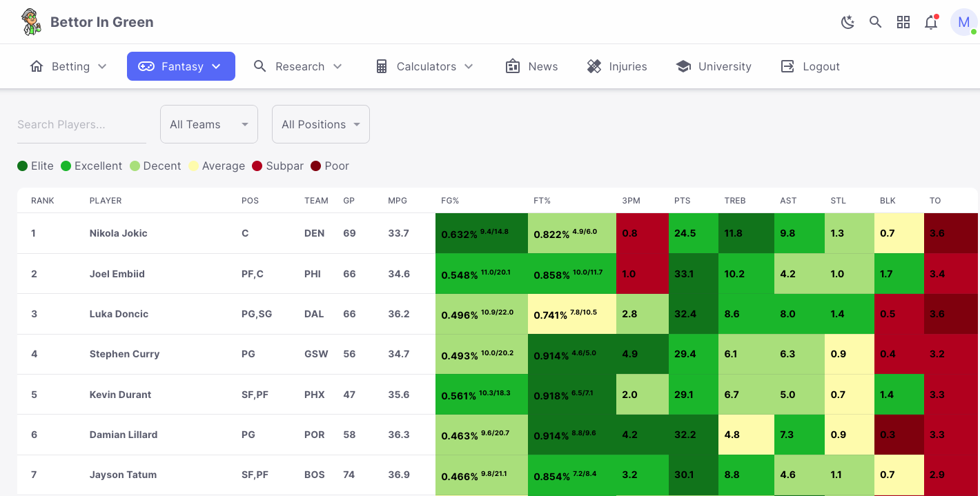Select player Joel Embiid
Image resolution: width=980 pixels, height=496 pixels.
coord(117,274)
